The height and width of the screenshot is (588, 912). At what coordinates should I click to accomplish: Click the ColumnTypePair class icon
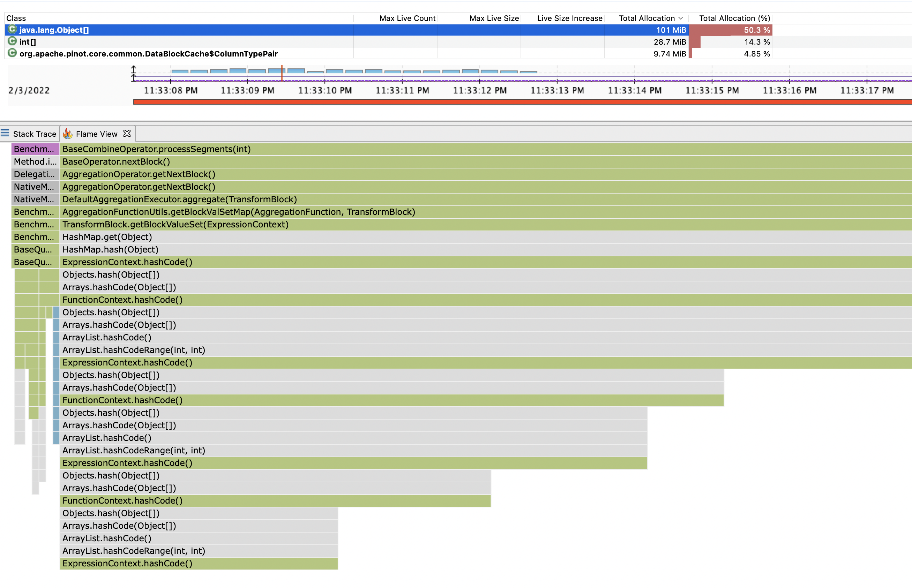12,53
